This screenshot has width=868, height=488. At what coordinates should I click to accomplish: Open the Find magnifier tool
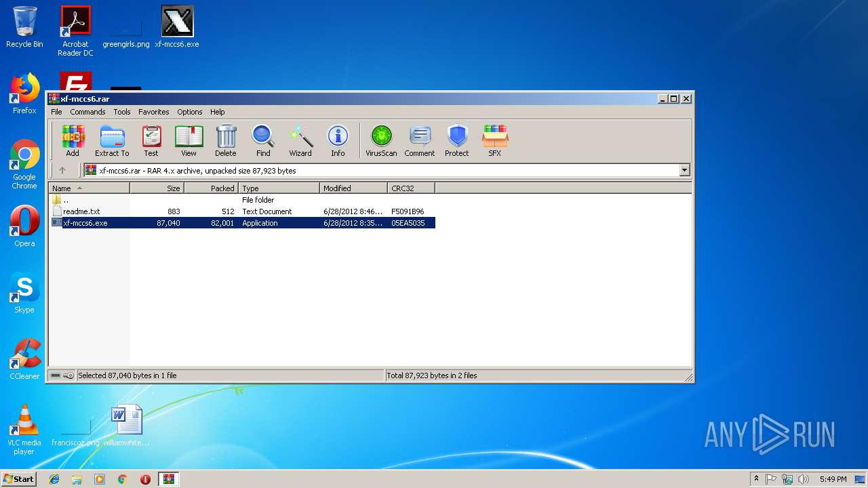click(x=263, y=141)
